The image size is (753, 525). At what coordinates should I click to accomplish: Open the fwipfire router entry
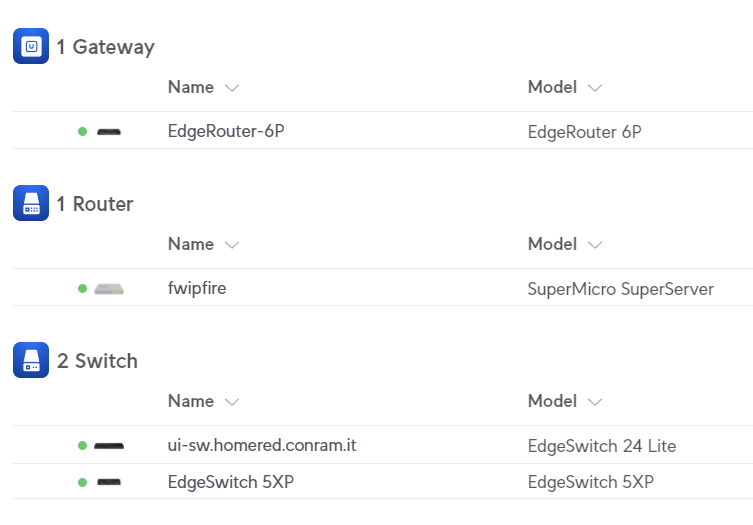pos(197,288)
